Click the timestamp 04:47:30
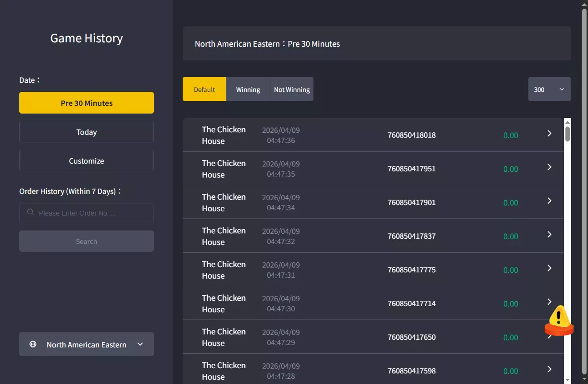 (281, 309)
